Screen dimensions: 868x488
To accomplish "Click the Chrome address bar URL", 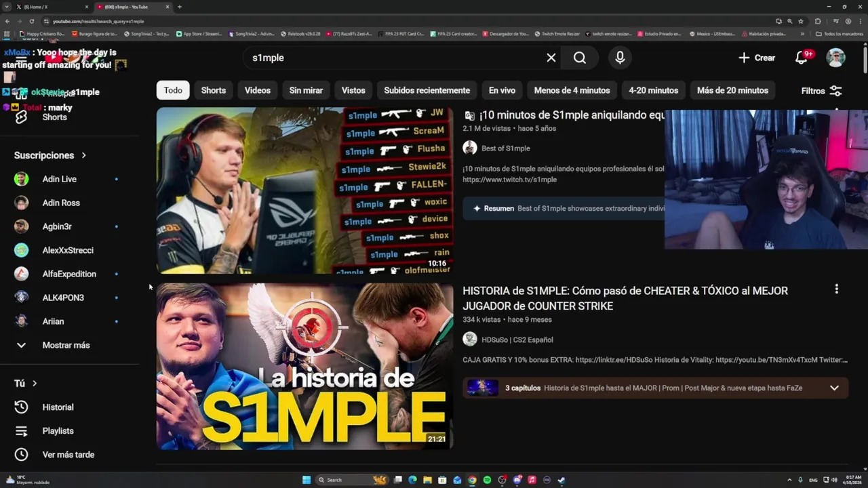I will click(x=98, y=21).
